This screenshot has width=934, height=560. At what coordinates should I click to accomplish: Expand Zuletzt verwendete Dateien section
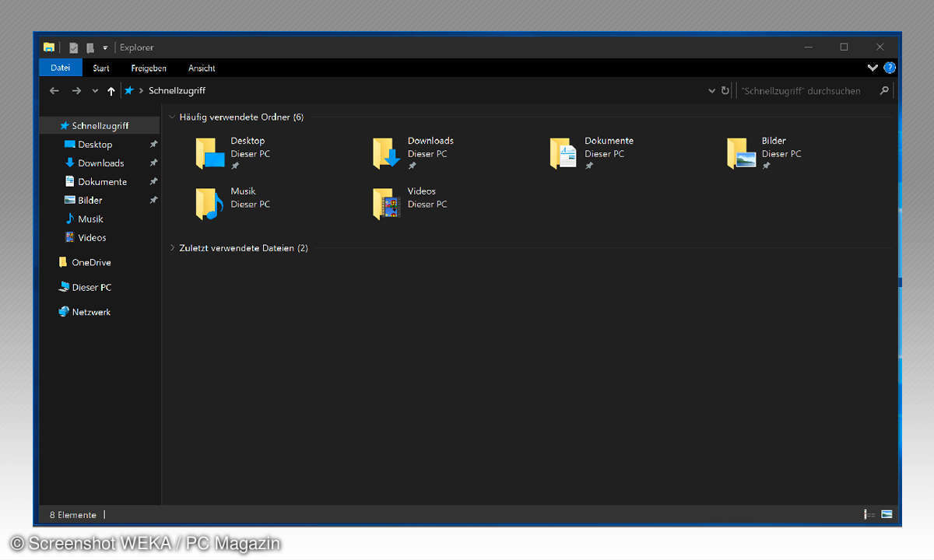pyautogui.click(x=172, y=248)
